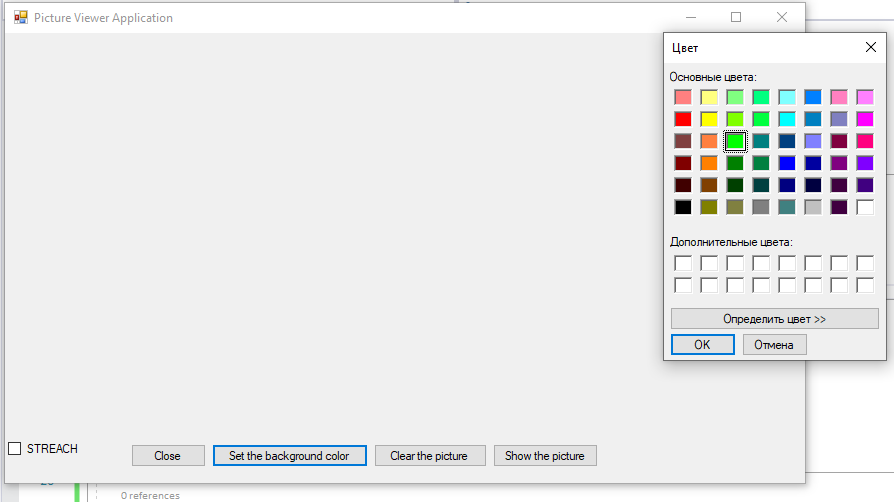The image size is (894, 502).
Task: Close the Цвет dialog with X
Action: pos(871,47)
